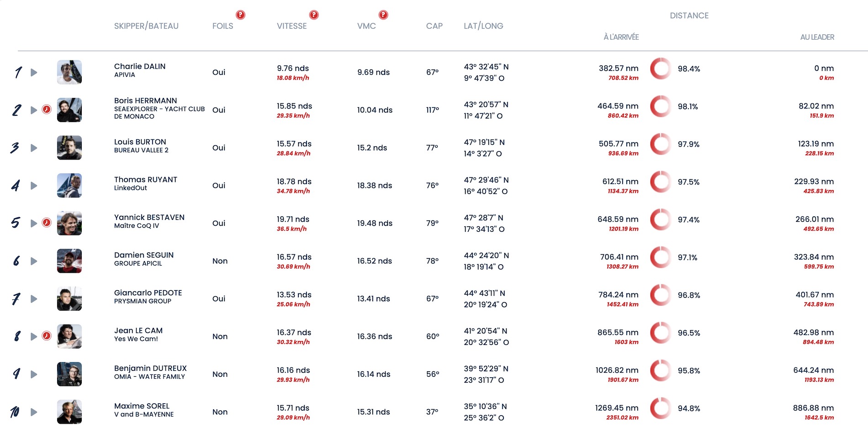Click the VITESSE column header
The image size is (868, 433).
click(291, 26)
